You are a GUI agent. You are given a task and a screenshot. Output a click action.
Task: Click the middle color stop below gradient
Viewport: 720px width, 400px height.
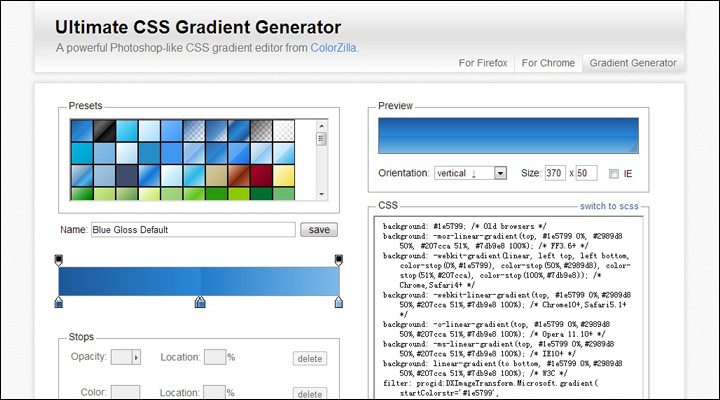[x=200, y=302]
